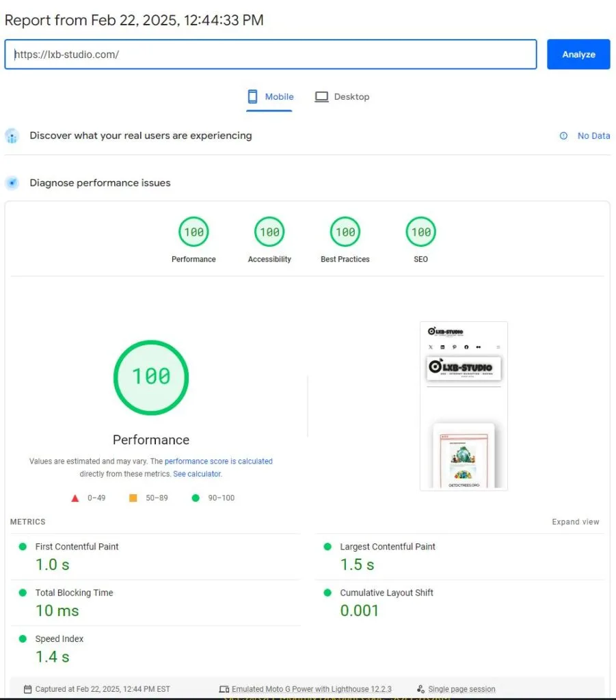Click the Captured date calendar icon
This screenshot has height=700, width=616.
pos(27,689)
